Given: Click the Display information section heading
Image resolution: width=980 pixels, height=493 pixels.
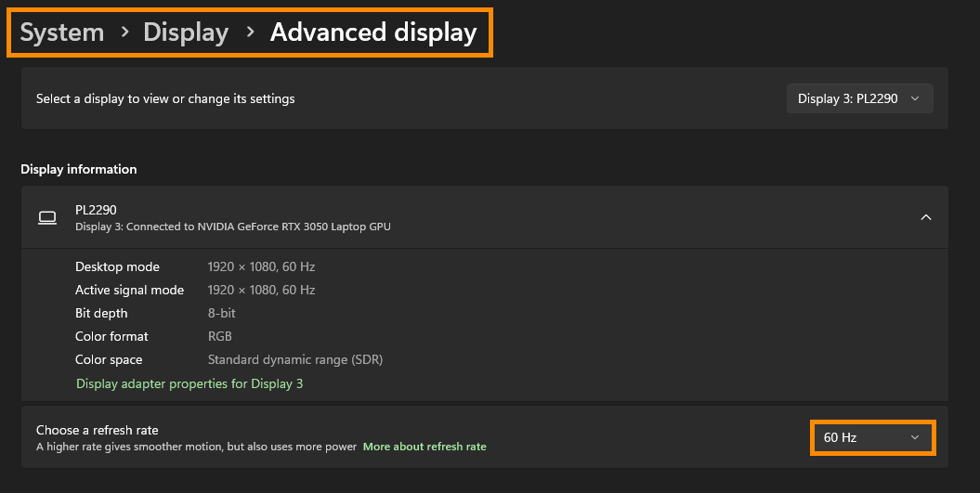Looking at the screenshot, I should click(x=79, y=169).
